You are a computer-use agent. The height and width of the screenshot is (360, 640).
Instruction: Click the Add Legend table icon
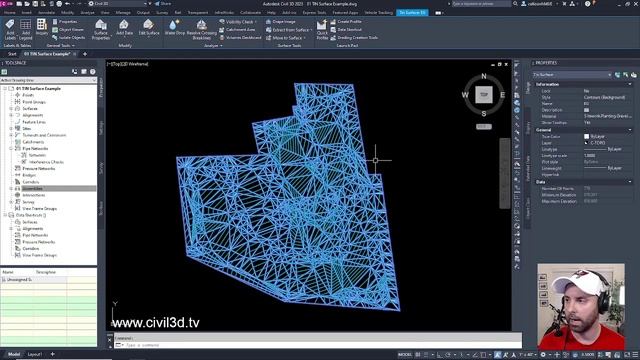point(25,29)
